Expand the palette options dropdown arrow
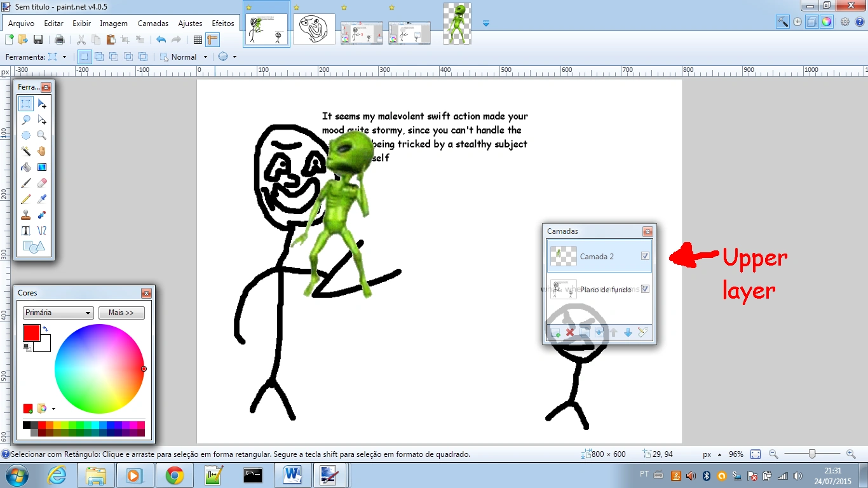The height and width of the screenshot is (488, 868). tap(53, 409)
